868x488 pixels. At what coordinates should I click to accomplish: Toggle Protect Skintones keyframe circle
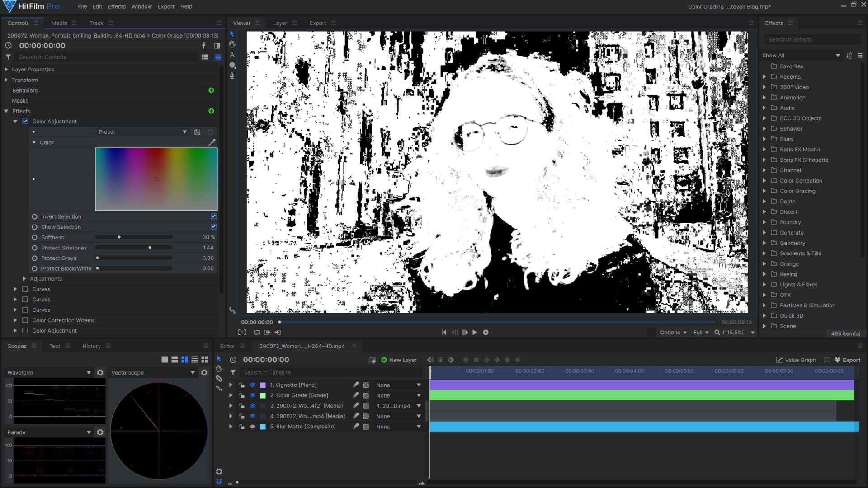click(34, 248)
